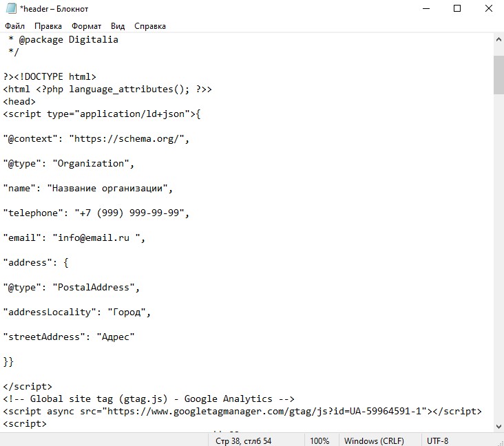Screen dimensions: 504x446
Task: Maximize the Блокнот window
Action: coord(457,9)
